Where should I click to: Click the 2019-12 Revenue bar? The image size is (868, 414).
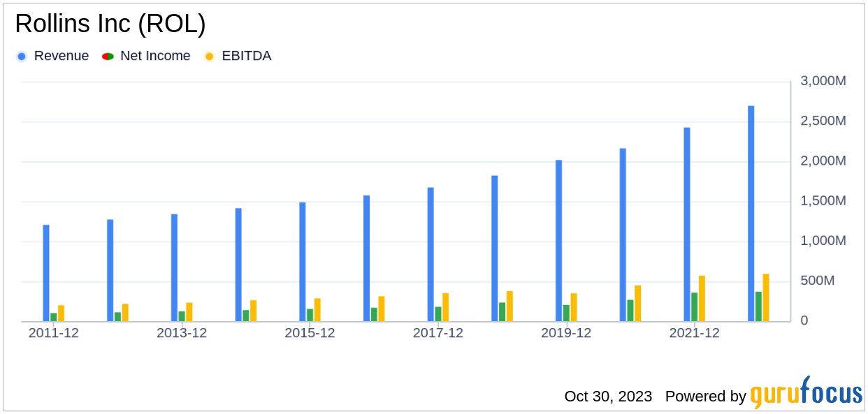[559, 241]
